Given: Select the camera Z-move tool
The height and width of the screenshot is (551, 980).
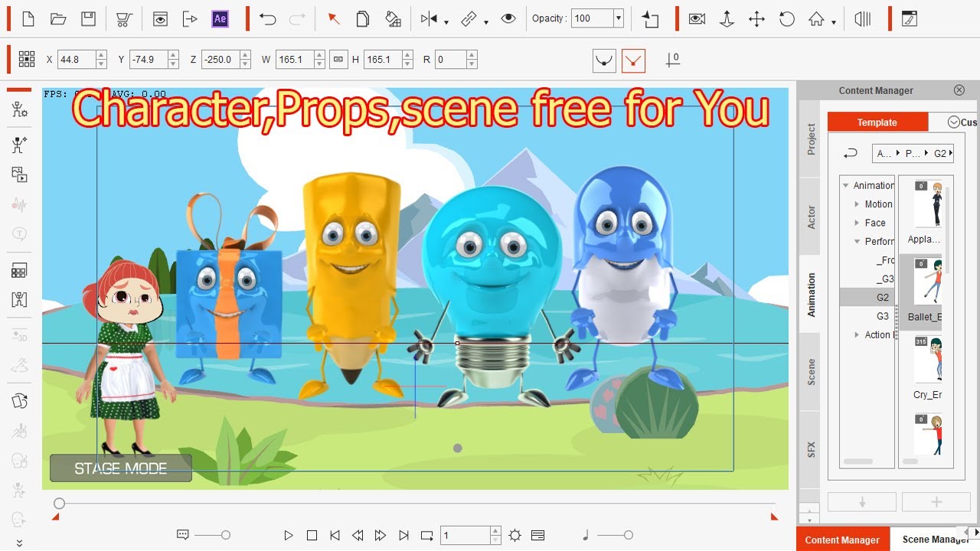Looking at the screenshot, I should click(x=727, y=19).
